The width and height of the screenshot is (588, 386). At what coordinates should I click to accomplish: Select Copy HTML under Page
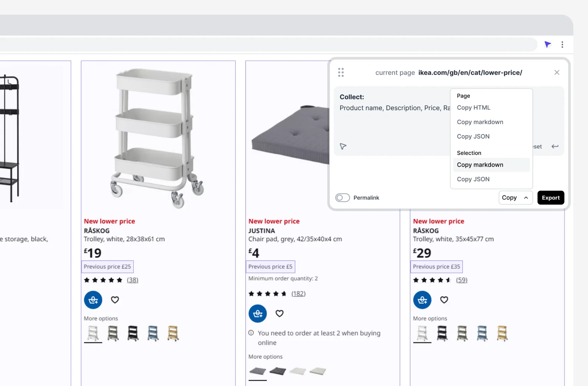click(473, 108)
